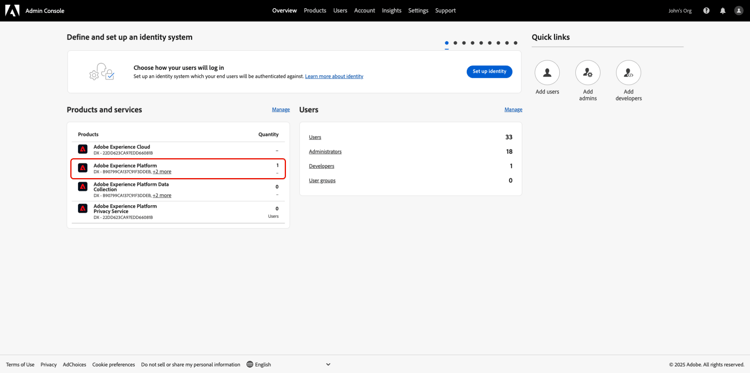Click the Choose how your users will log in heading
This screenshot has width=750, height=373.
pyautogui.click(x=178, y=68)
